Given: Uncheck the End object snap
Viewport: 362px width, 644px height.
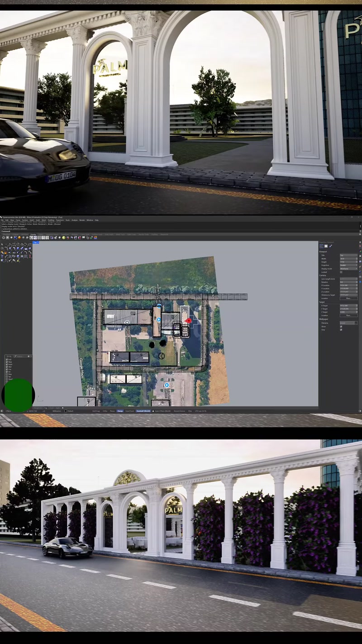Looking at the screenshot, I should click(7, 360).
